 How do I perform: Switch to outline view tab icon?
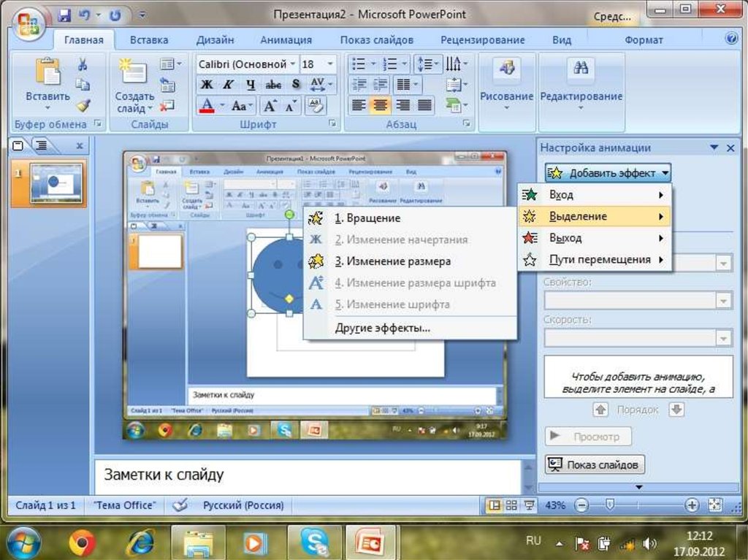(42, 145)
